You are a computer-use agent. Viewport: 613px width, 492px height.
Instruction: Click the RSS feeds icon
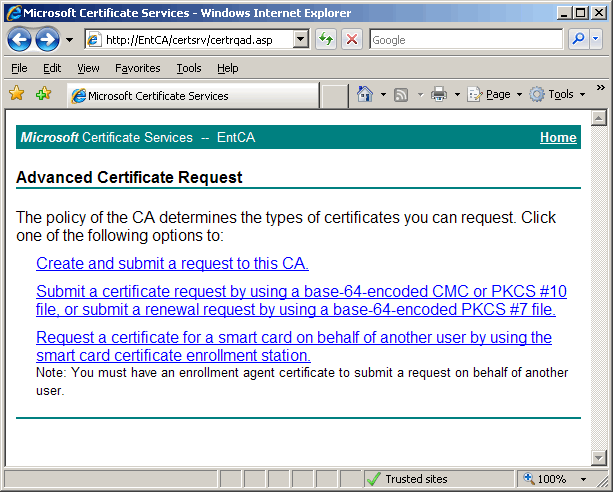pyautogui.click(x=401, y=95)
